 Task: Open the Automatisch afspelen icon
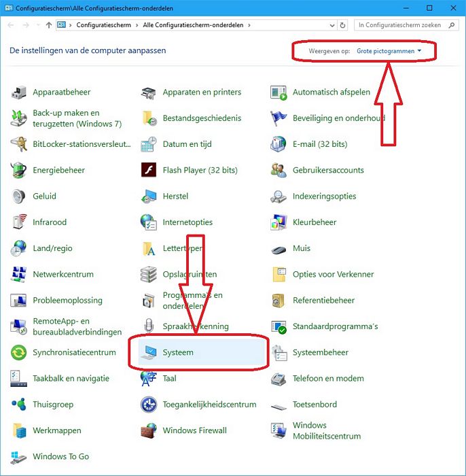click(279, 92)
